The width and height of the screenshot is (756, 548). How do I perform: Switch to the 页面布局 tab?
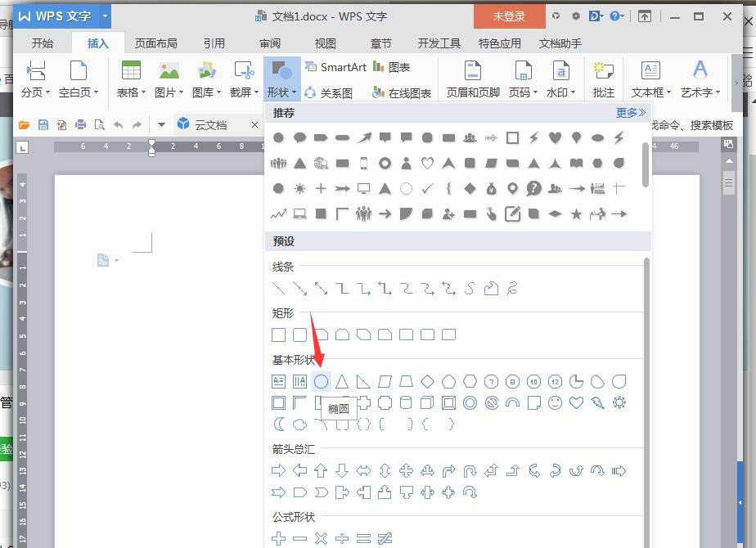(x=155, y=43)
